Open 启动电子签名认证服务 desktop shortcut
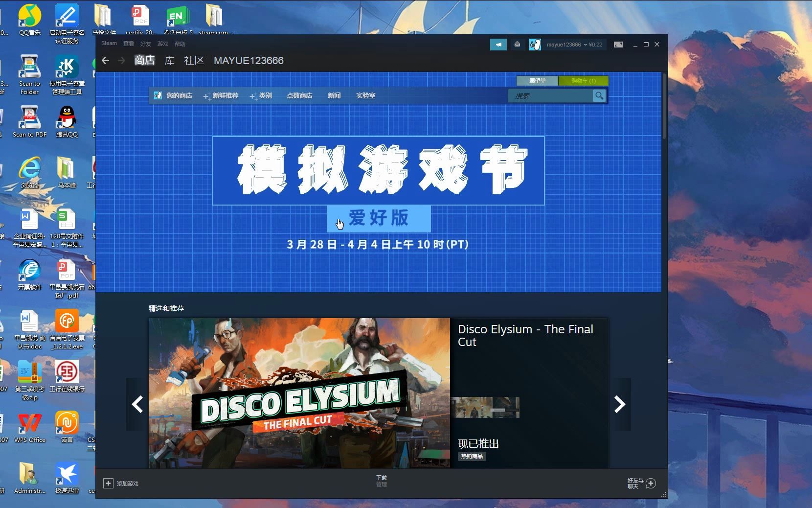The image size is (812, 508). click(x=67, y=23)
